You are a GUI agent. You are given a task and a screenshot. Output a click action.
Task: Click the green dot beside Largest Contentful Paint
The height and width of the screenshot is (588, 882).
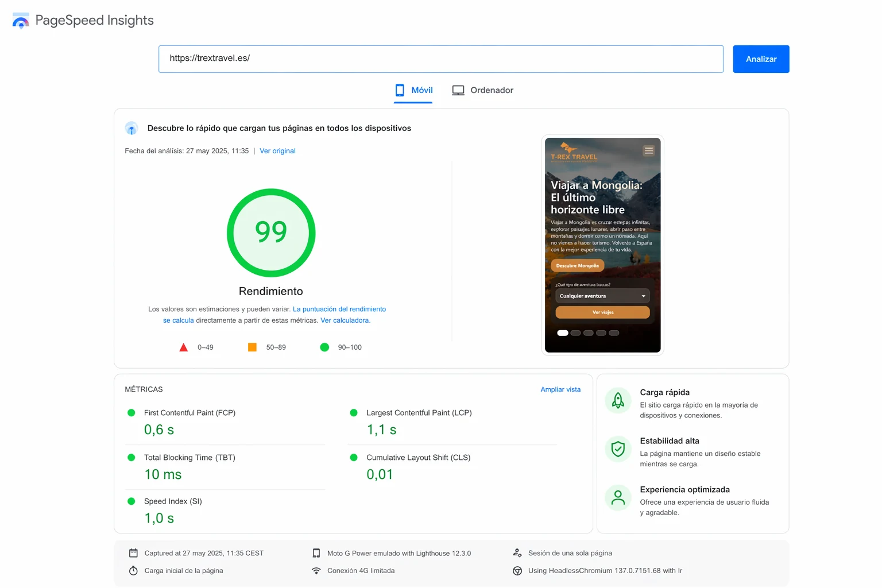point(354,413)
